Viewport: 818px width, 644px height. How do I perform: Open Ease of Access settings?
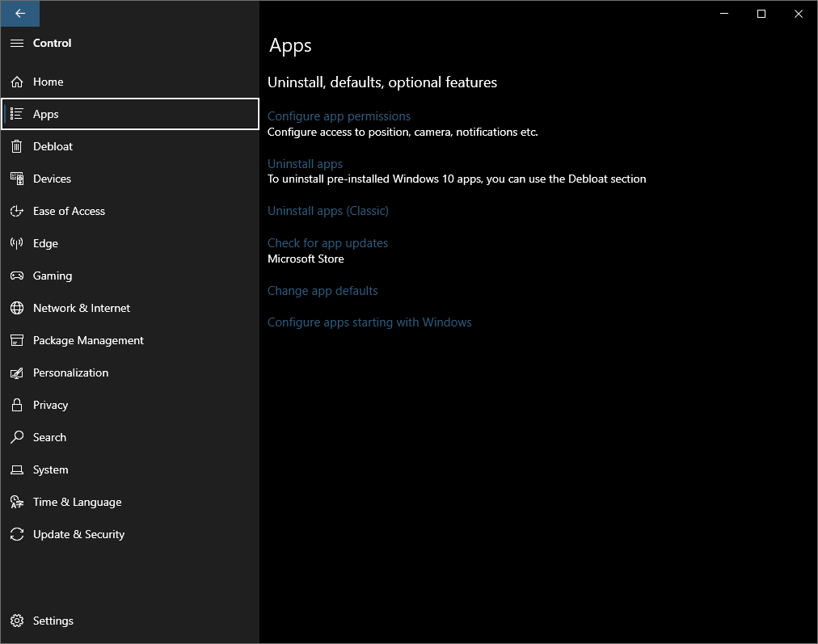point(130,211)
